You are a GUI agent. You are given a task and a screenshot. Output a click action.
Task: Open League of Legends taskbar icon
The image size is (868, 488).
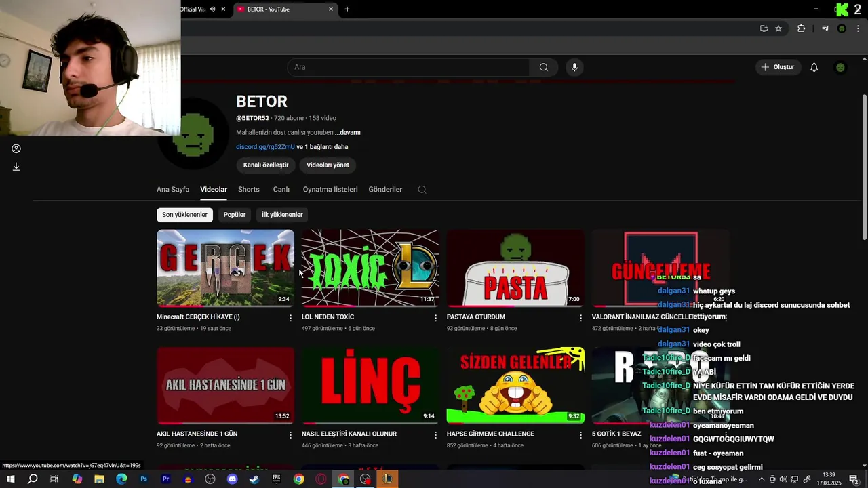tap(387, 479)
